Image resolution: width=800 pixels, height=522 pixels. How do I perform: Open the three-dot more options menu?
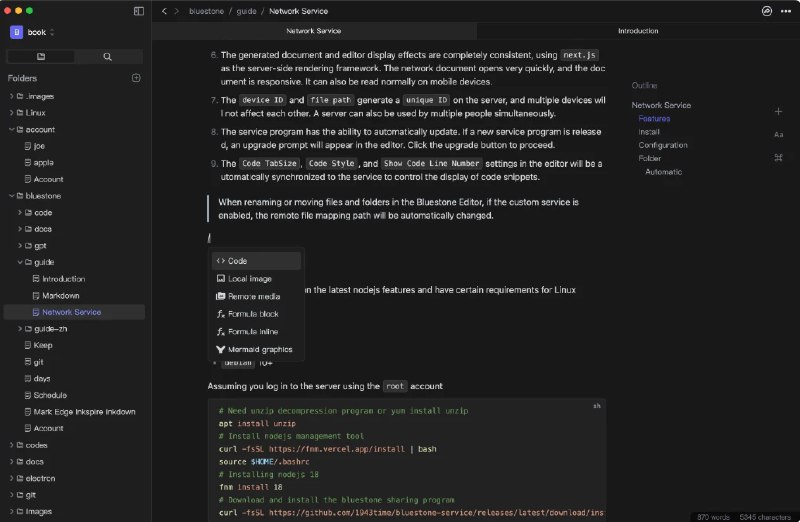[x=785, y=11]
